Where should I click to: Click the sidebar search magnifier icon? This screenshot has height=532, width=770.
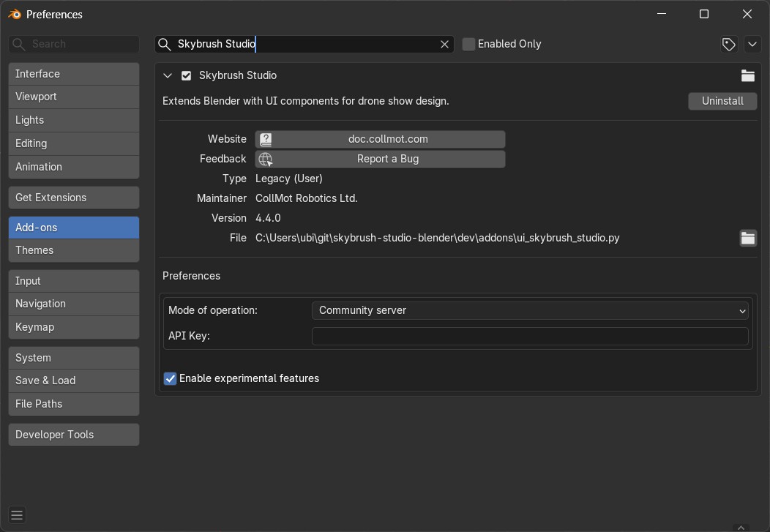[x=18, y=44]
